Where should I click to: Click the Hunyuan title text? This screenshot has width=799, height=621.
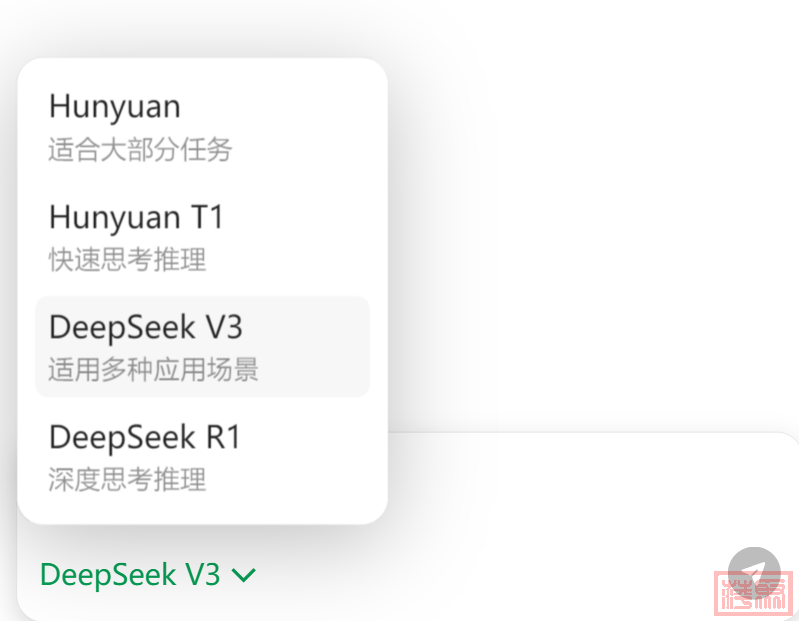[x=115, y=107]
